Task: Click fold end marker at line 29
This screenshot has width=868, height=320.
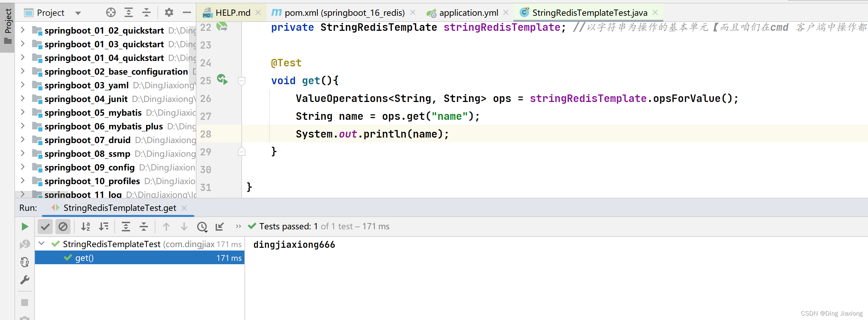Action: coord(242,151)
